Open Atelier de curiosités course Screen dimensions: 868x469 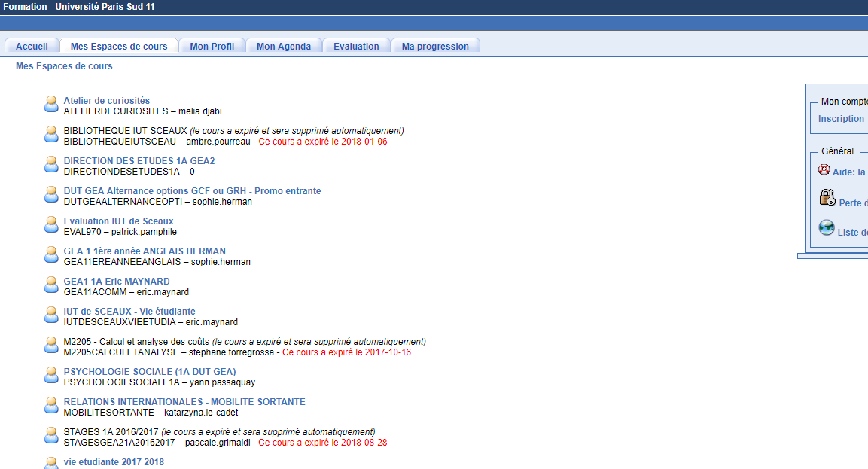point(107,101)
